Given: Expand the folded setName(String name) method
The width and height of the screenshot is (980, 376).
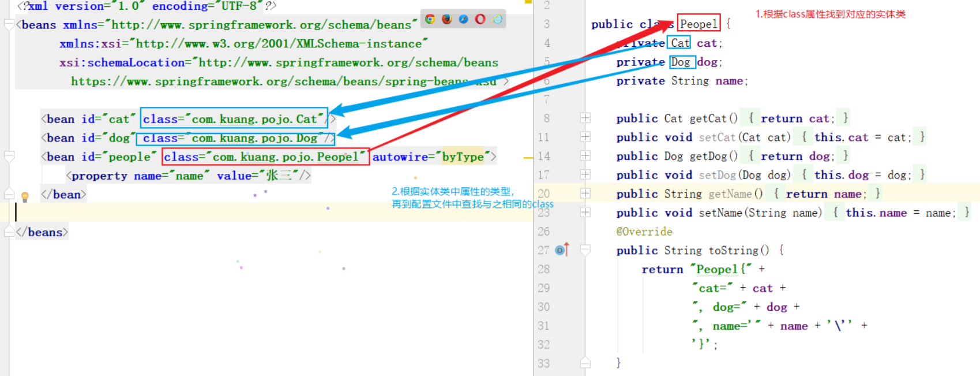Looking at the screenshot, I should 585,213.
